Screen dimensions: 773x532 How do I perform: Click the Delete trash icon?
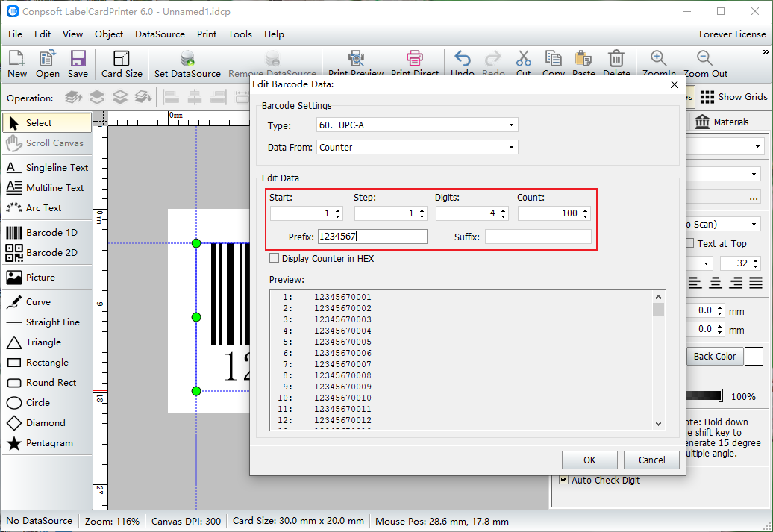pyautogui.click(x=616, y=58)
